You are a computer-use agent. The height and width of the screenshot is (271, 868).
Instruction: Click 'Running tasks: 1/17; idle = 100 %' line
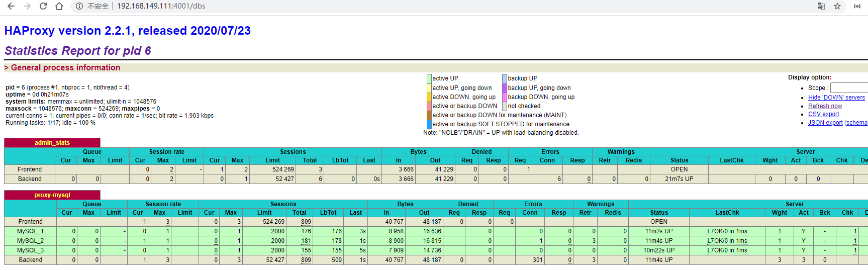click(x=50, y=123)
